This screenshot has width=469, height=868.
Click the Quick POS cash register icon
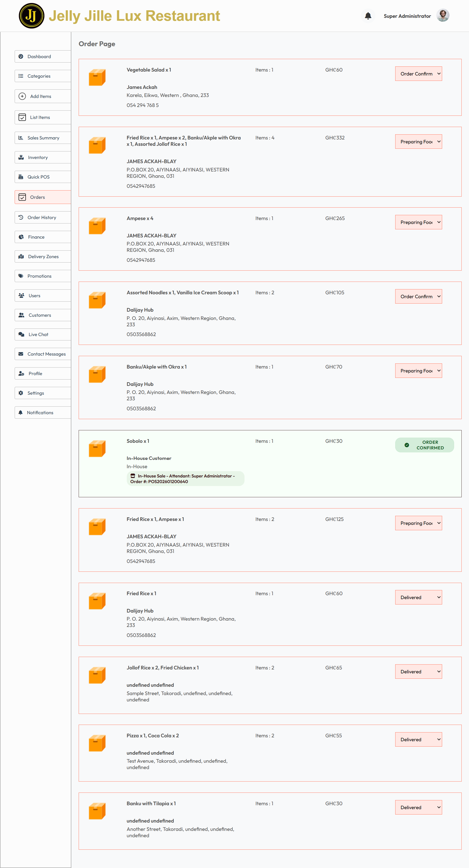(21, 177)
